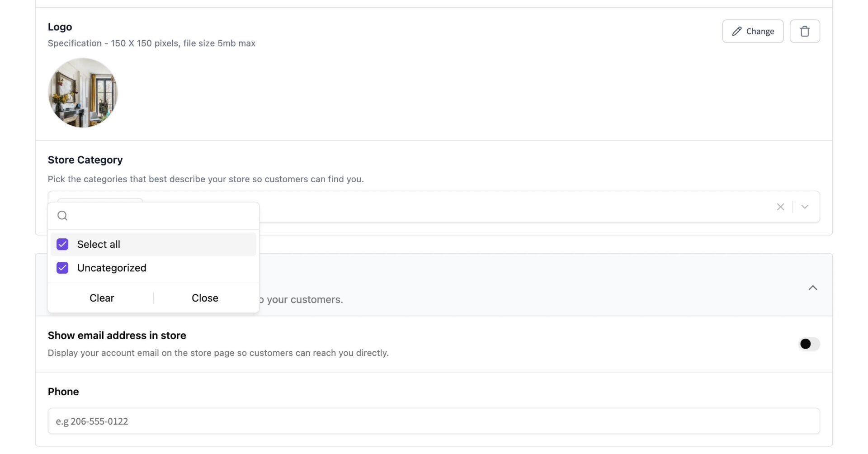Enable Show email address in store toggle
868x454 pixels.
tap(809, 344)
